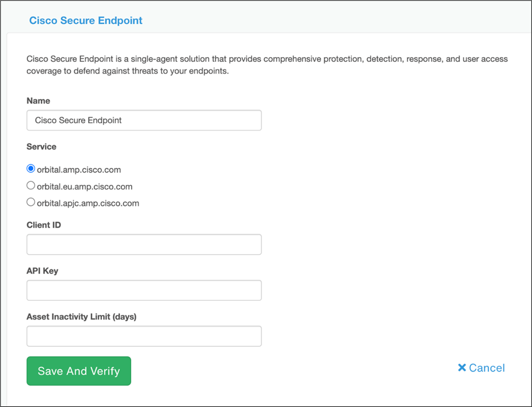Pick the orbital.apjc.amp.cisco.com service
This screenshot has width=532, height=407.
30,202
